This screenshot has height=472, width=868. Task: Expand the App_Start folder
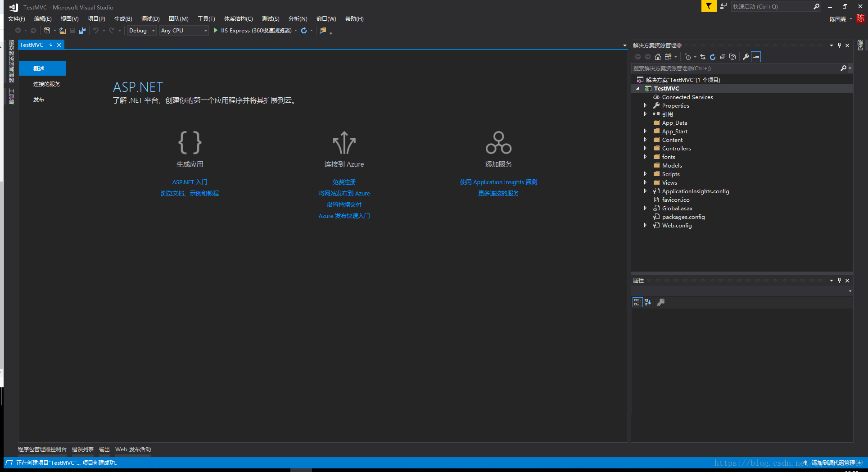646,131
